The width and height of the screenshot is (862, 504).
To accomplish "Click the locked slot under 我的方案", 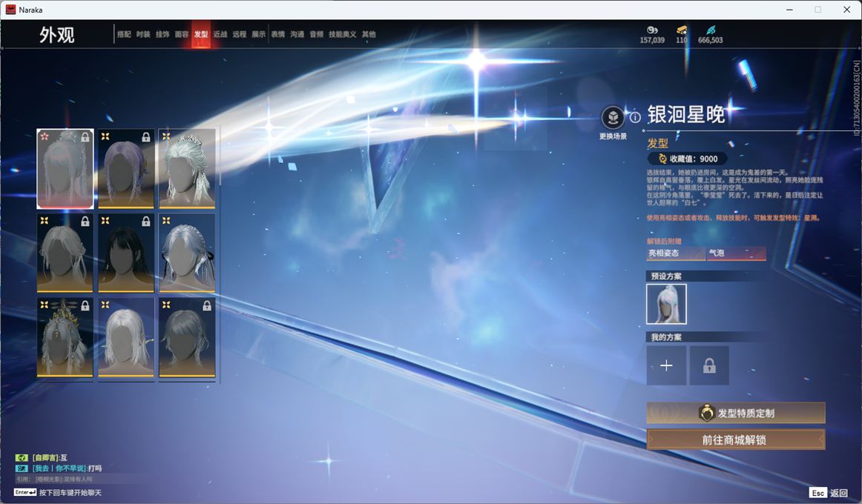I will (x=709, y=365).
